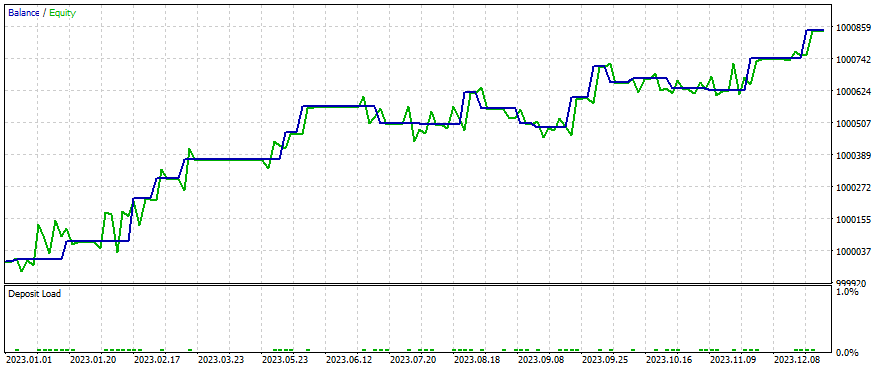Image resolution: width=876 pixels, height=369 pixels.
Task: Click the 2023.09.25 date label
Action: click(606, 359)
